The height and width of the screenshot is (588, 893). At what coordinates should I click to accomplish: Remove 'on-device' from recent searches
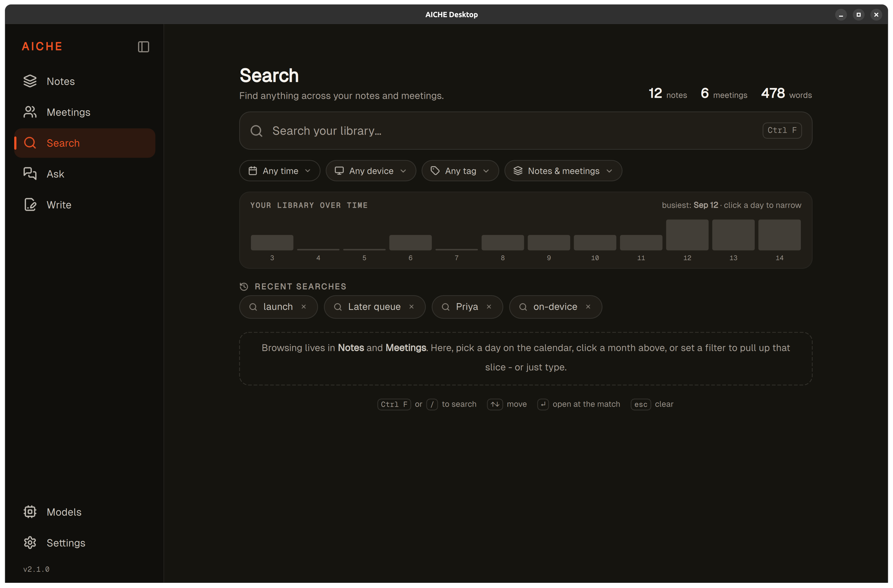pos(588,307)
